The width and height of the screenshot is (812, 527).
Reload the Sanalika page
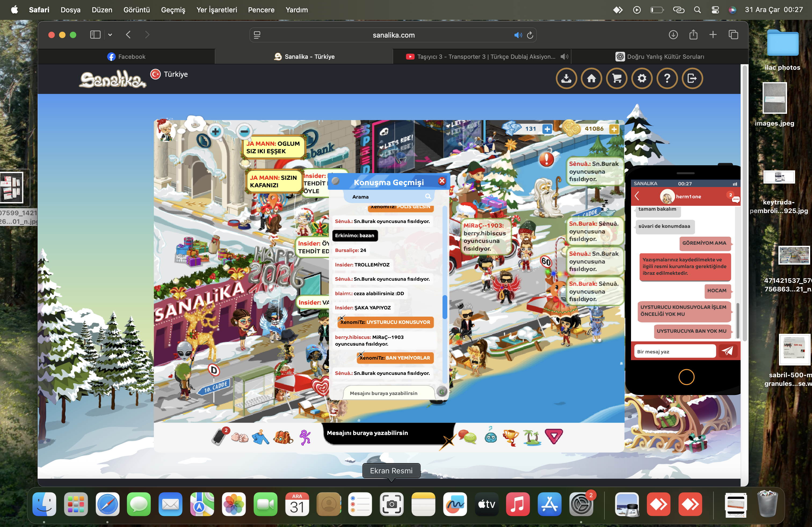[530, 35]
